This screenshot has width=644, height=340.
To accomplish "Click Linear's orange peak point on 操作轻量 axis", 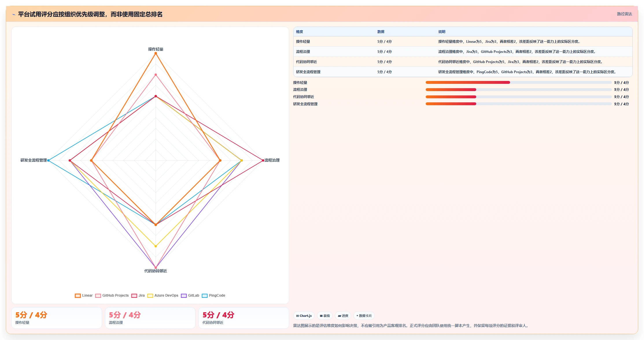I will point(156,53).
